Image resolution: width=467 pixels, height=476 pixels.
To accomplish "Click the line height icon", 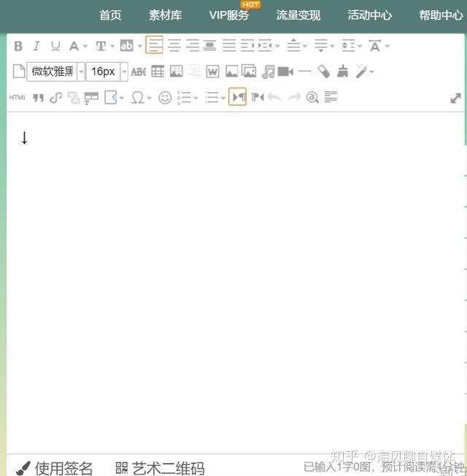I will click(348, 46).
